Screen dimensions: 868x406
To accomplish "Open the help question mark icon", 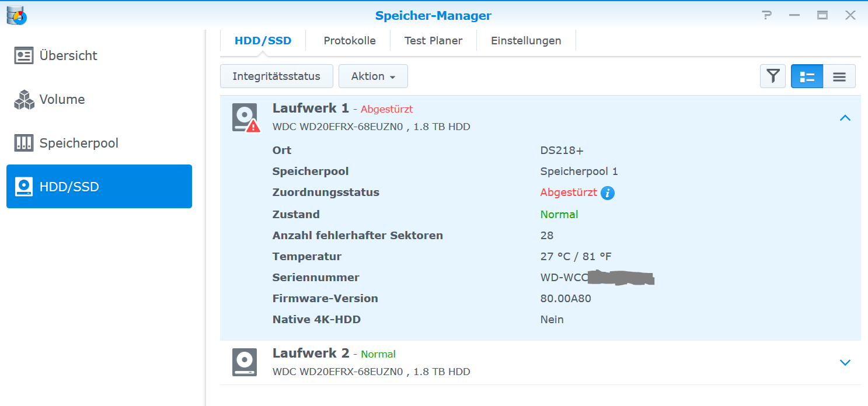I will [x=767, y=15].
